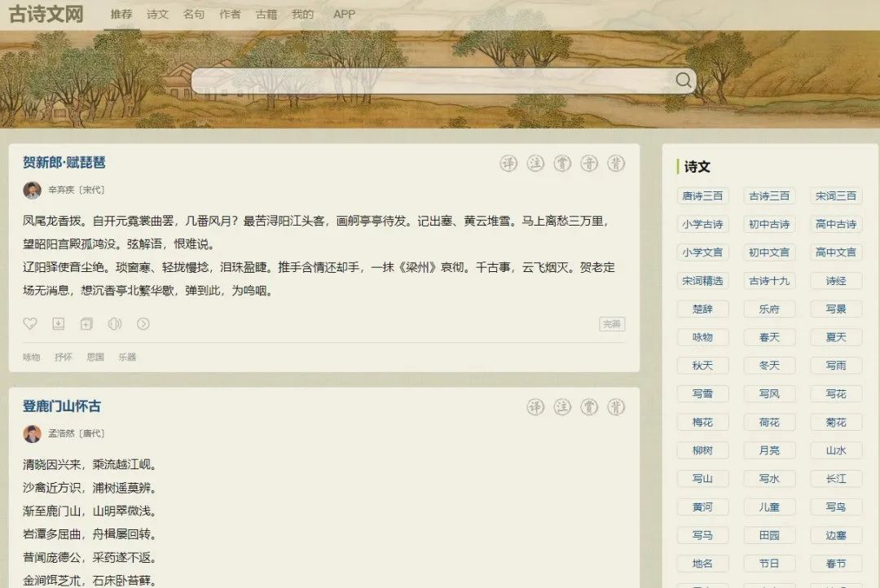Show appreciation (赏) for 贺新郎·赋琵琶
Viewport: 880px width, 588px height.
pyautogui.click(x=562, y=163)
